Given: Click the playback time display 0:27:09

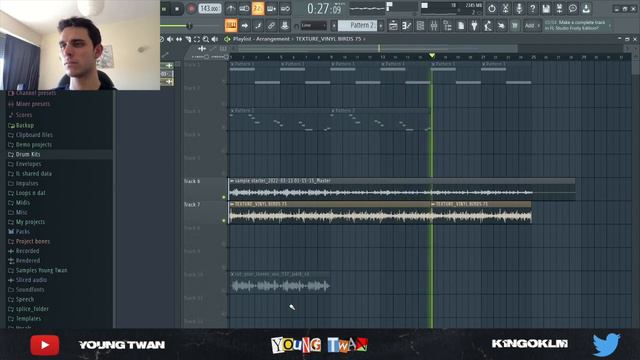Looking at the screenshot, I should tap(324, 9).
